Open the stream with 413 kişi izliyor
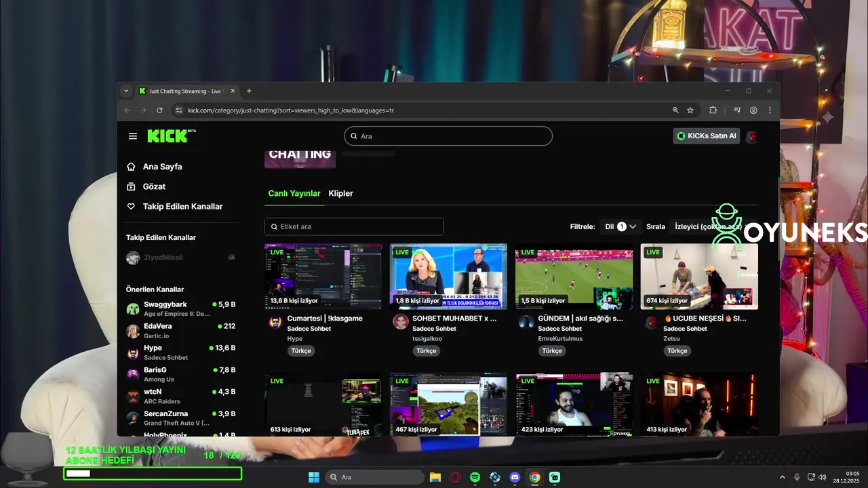Image resolution: width=868 pixels, height=488 pixels. pyautogui.click(x=699, y=404)
